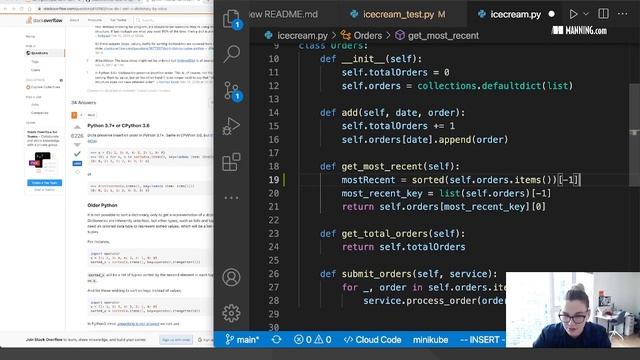Viewport: 640px width, 360px height.
Task: Click the accepted answer checkmark
Action: pos(77,154)
